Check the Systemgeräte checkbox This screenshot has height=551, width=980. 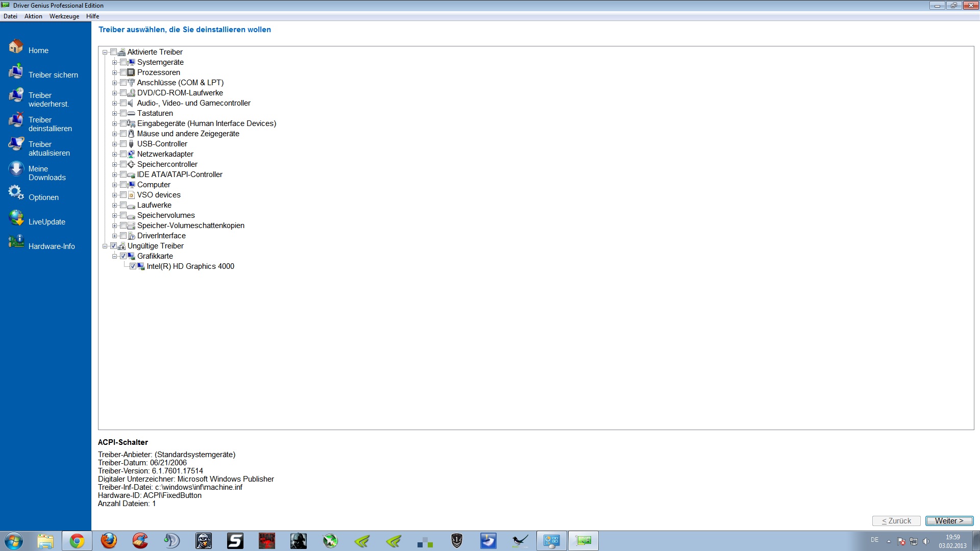[x=123, y=62]
